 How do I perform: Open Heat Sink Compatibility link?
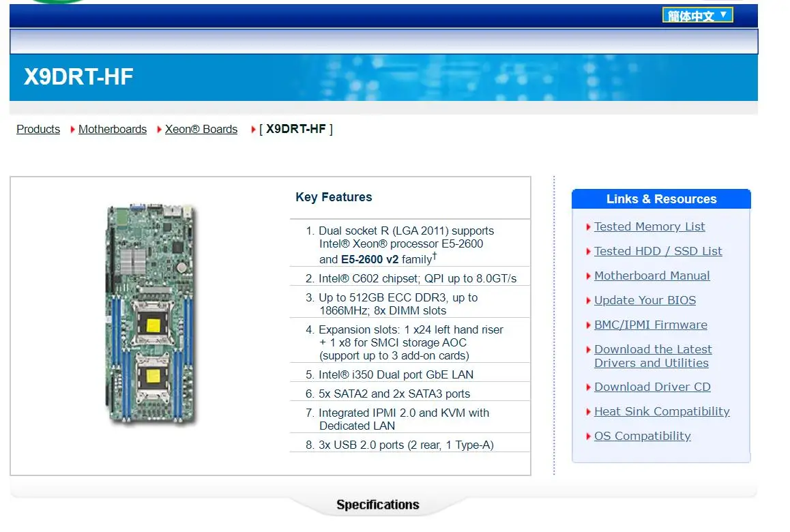click(x=662, y=411)
